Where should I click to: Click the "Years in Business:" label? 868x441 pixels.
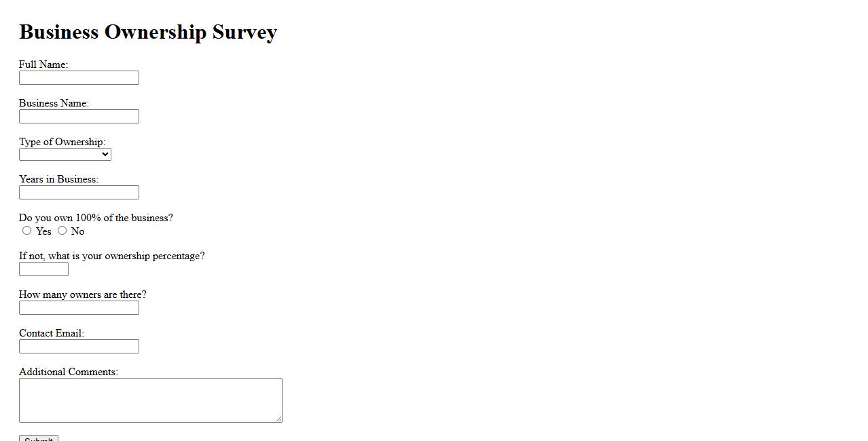click(58, 179)
